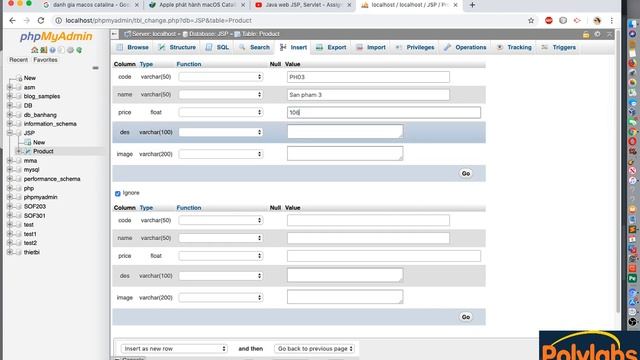Go back in browser history
Viewport: 640px width, 360px height.
[12, 20]
